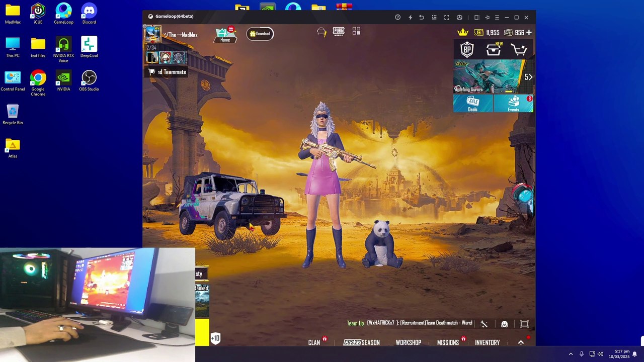Click iCUE desktop shortcut
Screen dimensions: 644x362
[38, 14]
